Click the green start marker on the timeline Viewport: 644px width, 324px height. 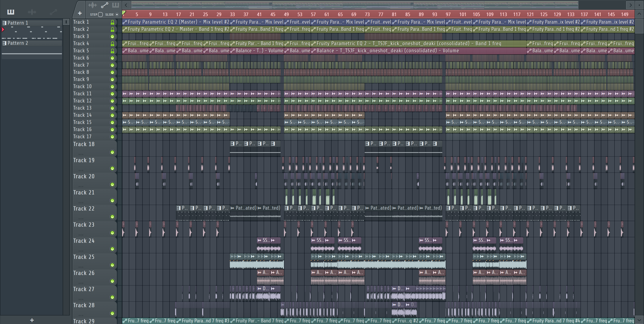pyautogui.click(x=124, y=13)
